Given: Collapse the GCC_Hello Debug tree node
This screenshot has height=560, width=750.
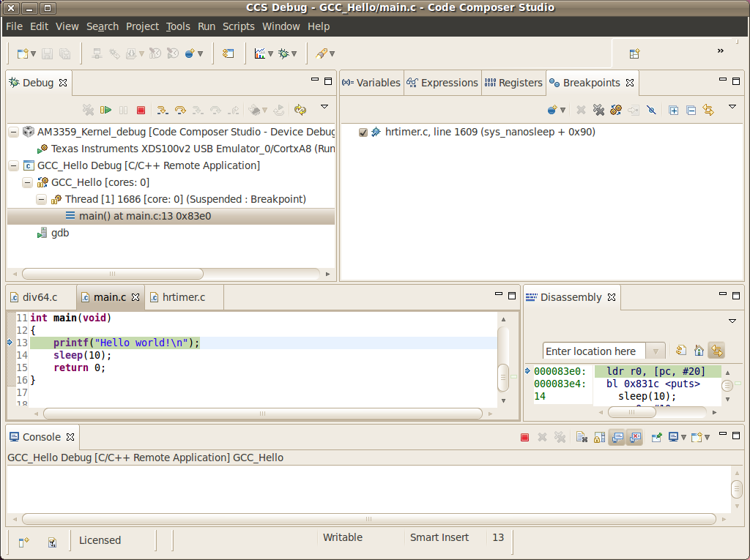Looking at the screenshot, I should click(13, 165).
